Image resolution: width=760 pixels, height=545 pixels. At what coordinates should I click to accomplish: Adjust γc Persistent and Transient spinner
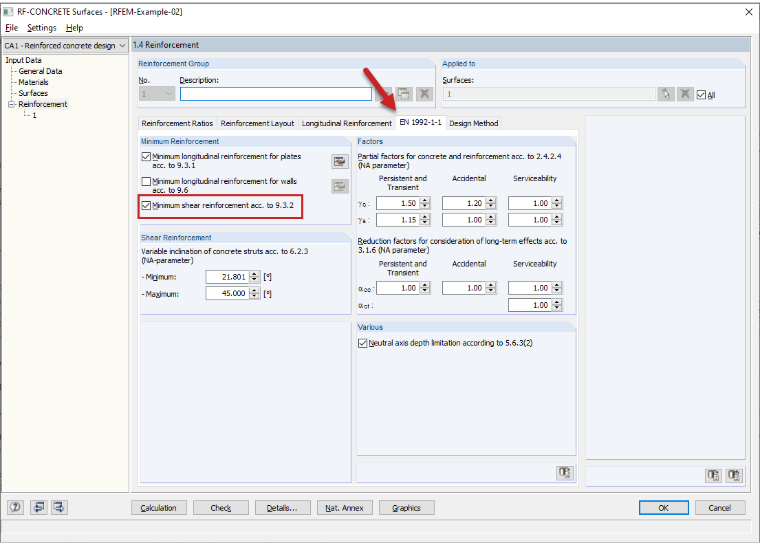coord(425,203)
